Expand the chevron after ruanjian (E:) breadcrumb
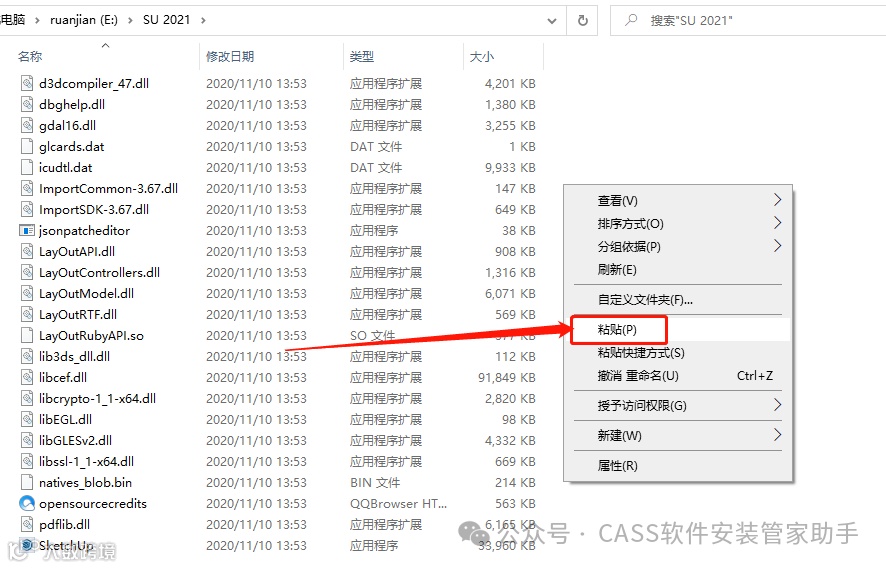Image resolution: width=886 pixels, height=568 pixels. pyautogui.click(x=131, y=20)
